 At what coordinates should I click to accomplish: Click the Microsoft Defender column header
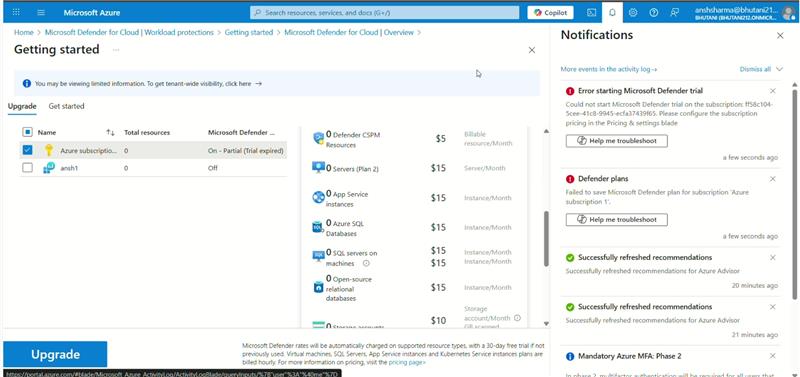pyautogui.click(x=241, y=132)
